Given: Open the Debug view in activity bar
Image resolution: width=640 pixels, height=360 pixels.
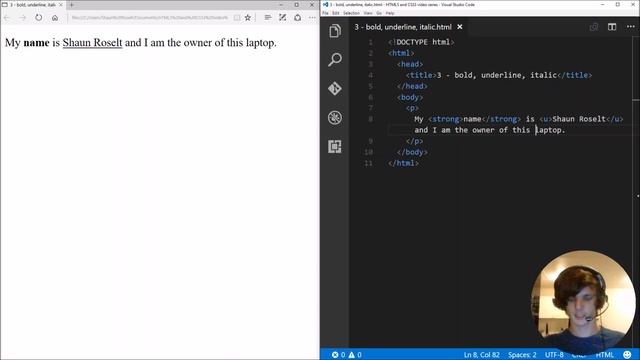Looking at the screenshot, I should click(335, 118).
